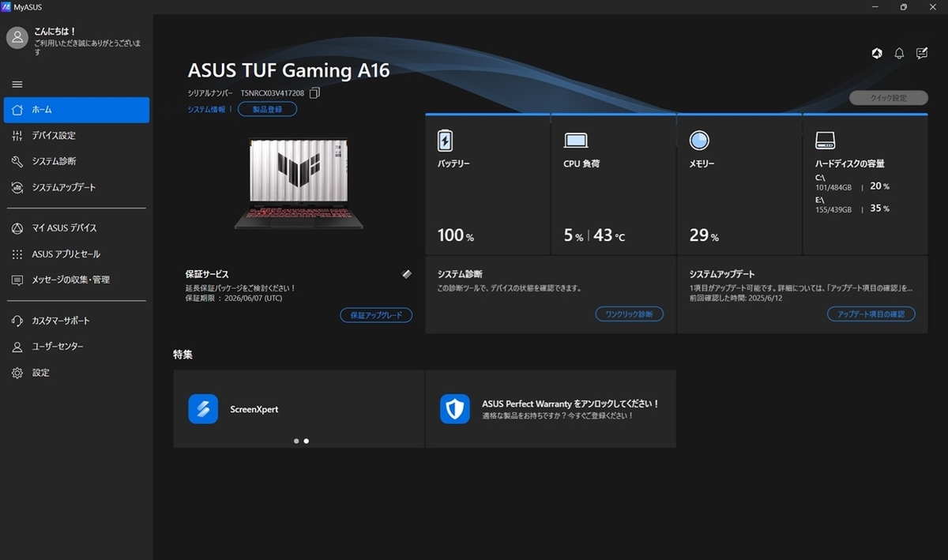
Task: Select the second carousel dot
Action: [x=307, y=442]
